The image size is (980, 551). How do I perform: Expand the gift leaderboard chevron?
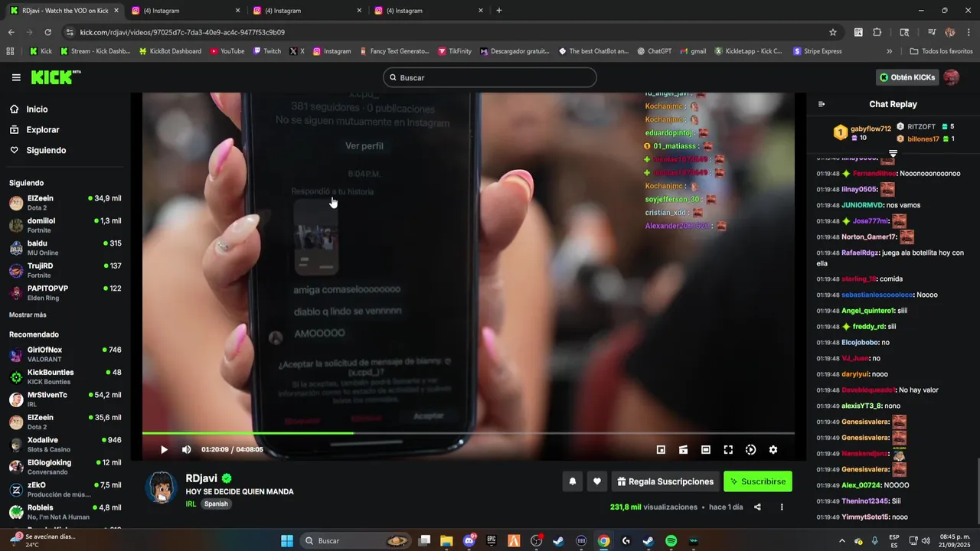893,154
